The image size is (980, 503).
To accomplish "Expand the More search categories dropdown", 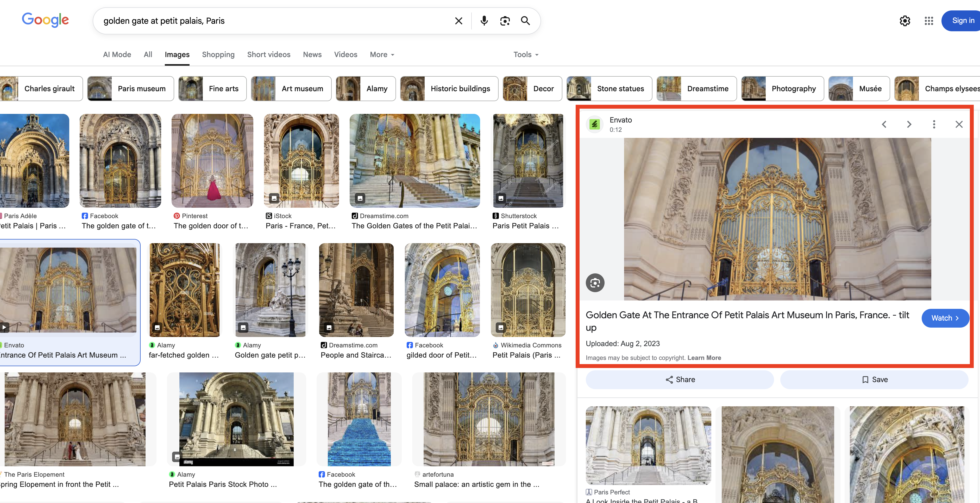I will tap(382, 54).
